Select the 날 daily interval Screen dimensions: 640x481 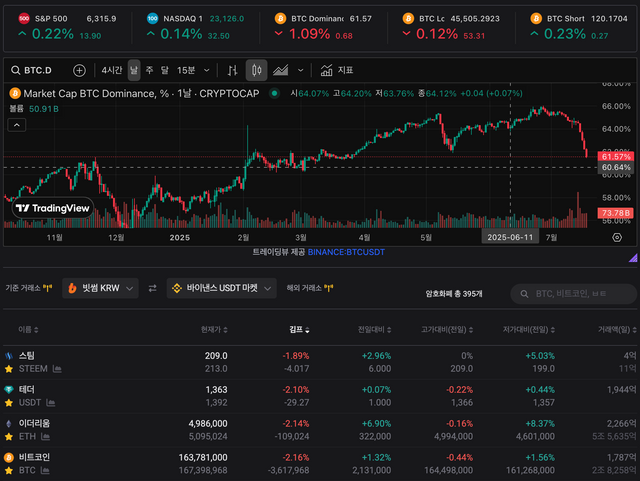134,70
